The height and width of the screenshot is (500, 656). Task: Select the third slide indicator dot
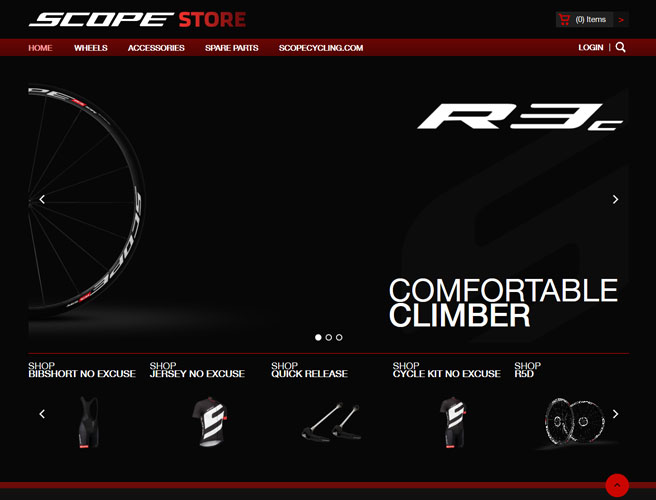tap(339, 337)
